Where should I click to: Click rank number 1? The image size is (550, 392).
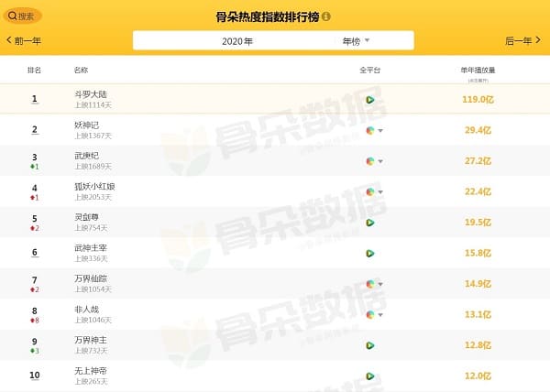(x=35, y=99)
